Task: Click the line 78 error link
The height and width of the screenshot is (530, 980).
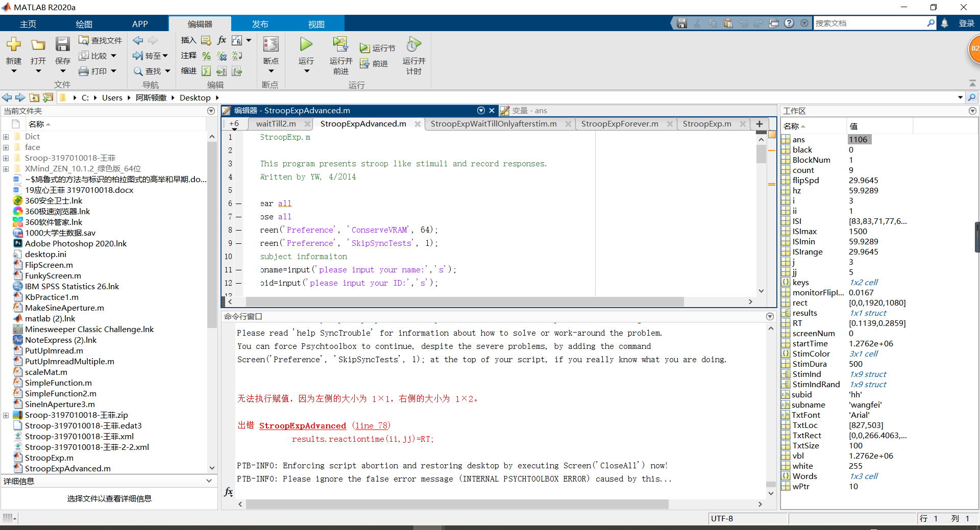Action: [371, 425]
